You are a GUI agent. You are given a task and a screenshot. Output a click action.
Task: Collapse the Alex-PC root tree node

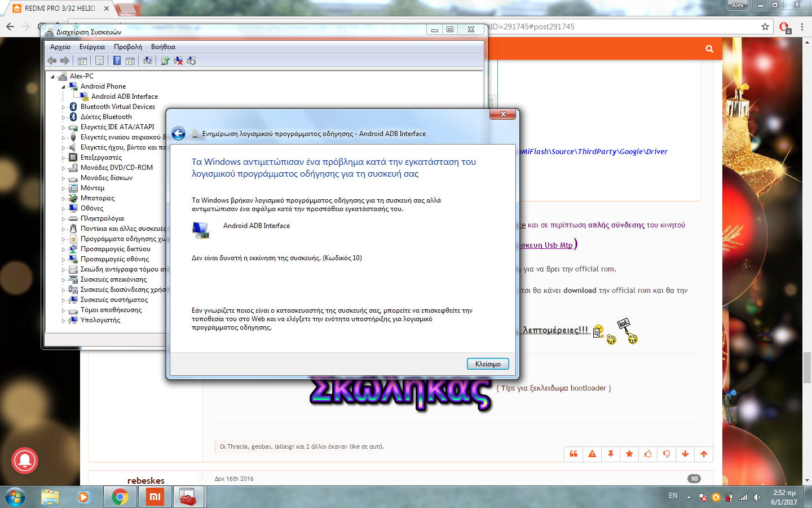point(53,77)
